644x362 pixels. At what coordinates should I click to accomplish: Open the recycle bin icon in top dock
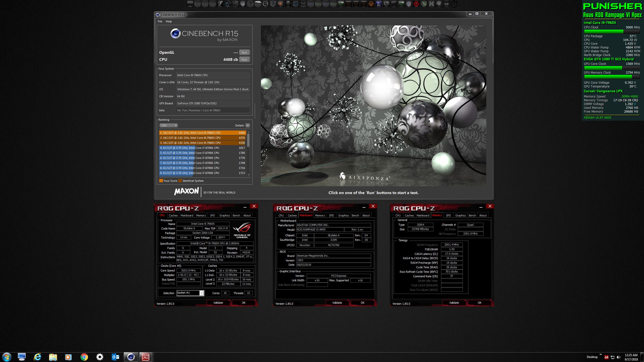[x=447, y=4]
